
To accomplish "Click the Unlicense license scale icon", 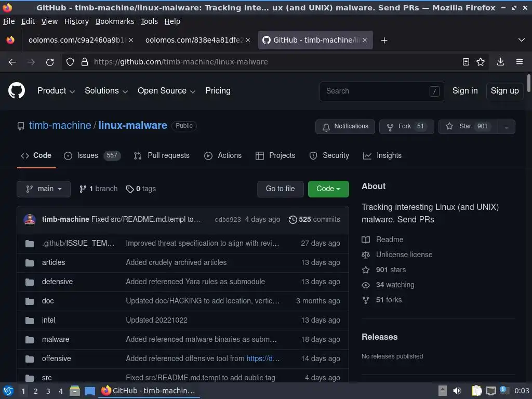I will [x=366, y=255].
